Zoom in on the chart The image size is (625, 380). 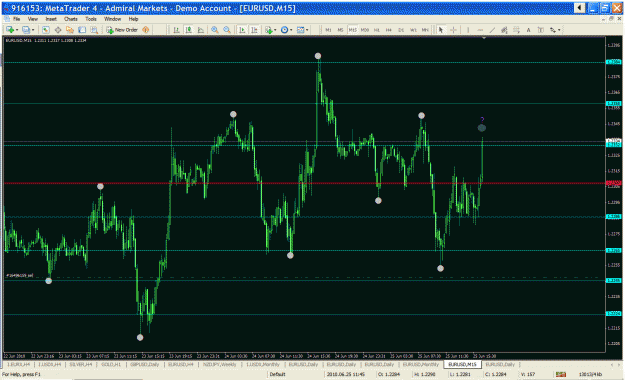(x=215, y=30)
